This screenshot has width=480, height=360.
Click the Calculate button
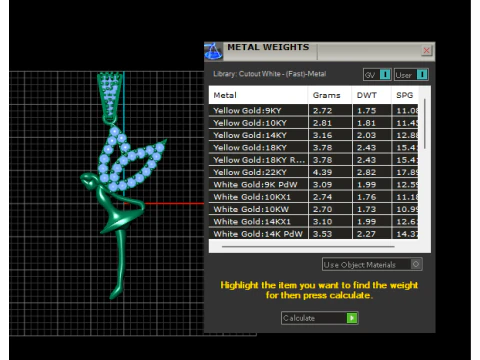pos(319,318)
